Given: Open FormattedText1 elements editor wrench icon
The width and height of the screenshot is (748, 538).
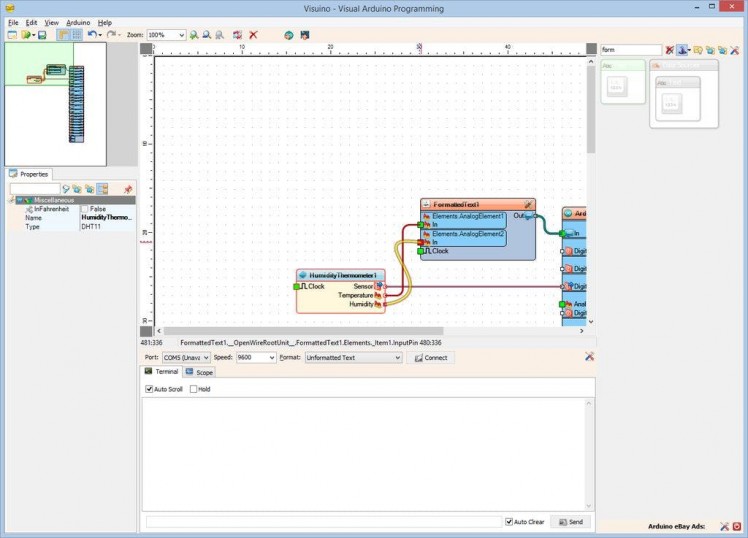Looking at the screenshot, I should (528, 204).
